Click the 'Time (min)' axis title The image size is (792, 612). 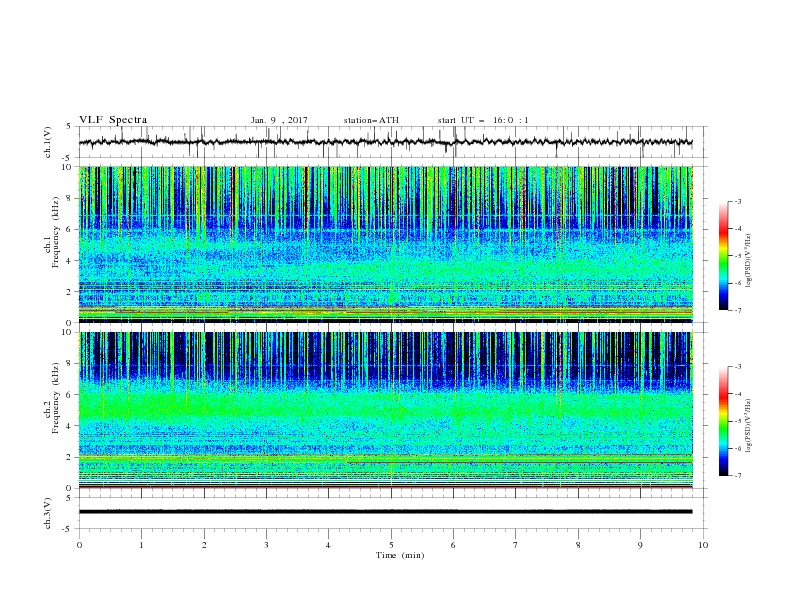[x=400, y=555]
